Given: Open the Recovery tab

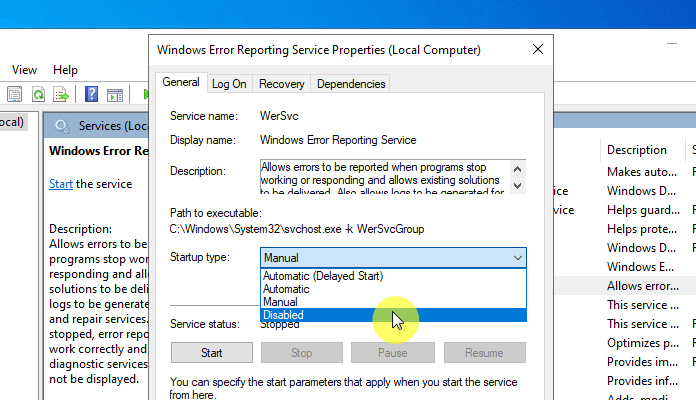Looking at the screenshot, I should [282, 84].
